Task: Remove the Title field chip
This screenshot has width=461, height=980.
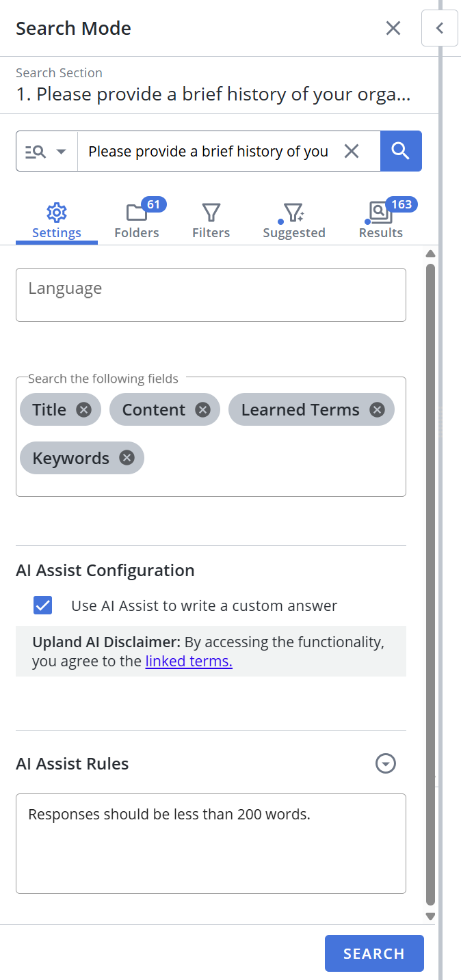Action: point(83,409)
